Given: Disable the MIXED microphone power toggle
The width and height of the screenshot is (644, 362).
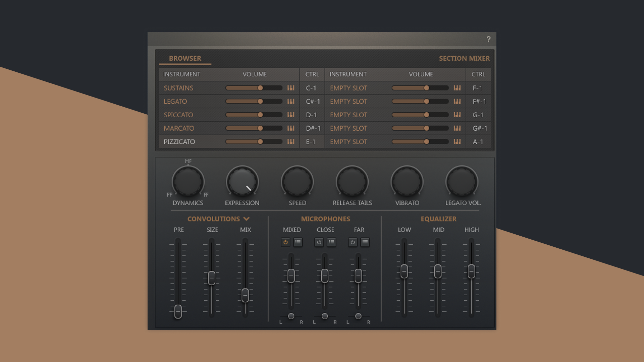Looking at the screenshot, I should (285, 242).
